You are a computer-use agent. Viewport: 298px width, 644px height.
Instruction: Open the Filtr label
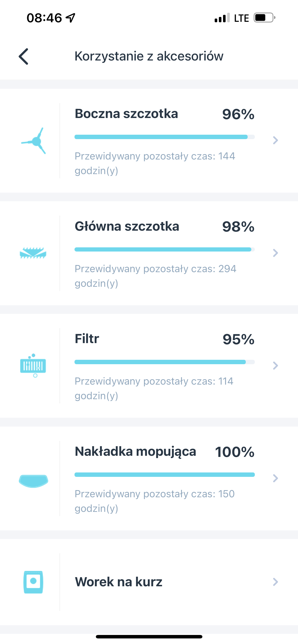tap(87, 339)
